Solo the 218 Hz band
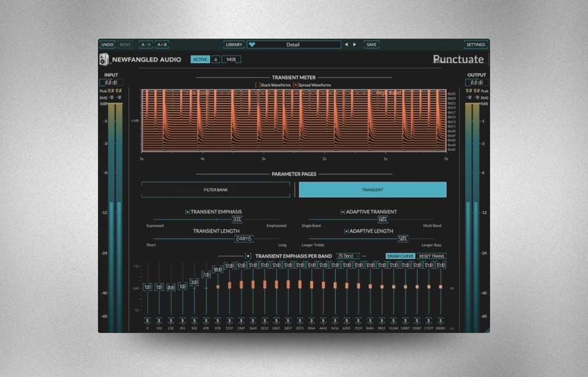 click(171, 321)
